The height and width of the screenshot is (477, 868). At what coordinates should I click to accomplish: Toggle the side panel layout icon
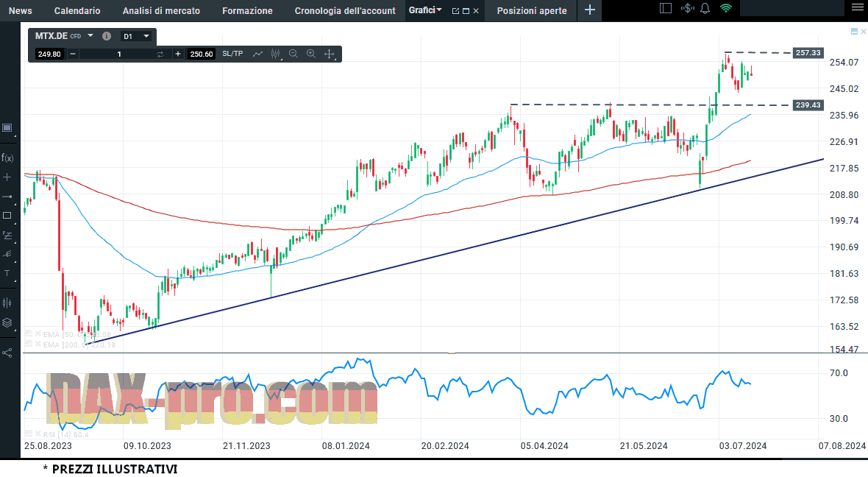click(666, 8)
